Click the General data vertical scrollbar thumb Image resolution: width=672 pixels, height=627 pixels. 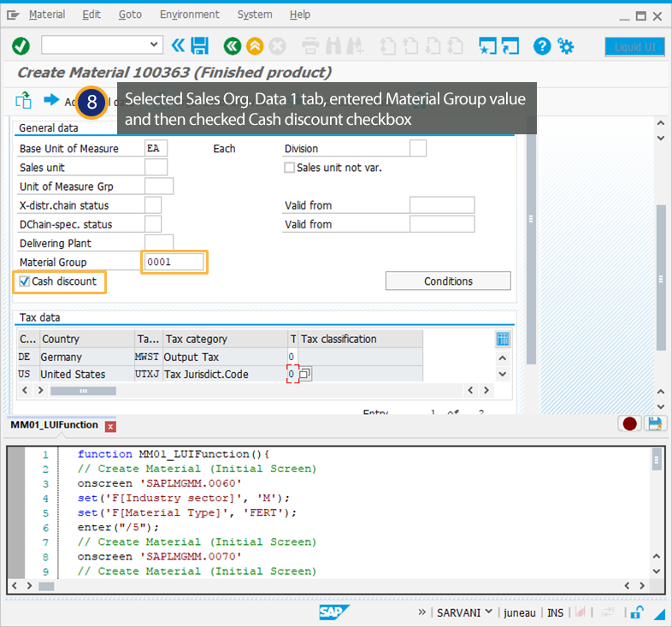coord(531,249)
